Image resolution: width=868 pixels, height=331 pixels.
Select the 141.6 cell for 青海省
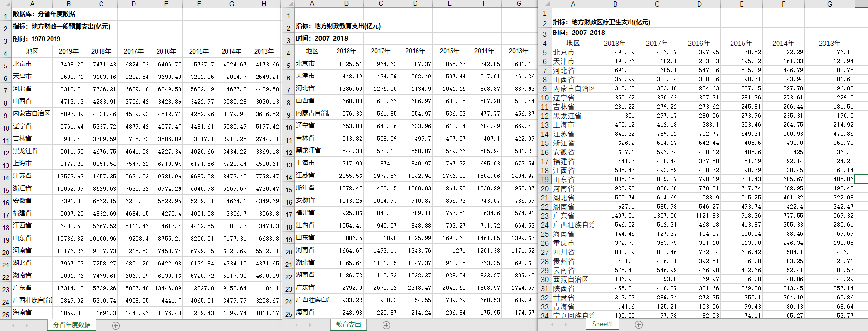615,307
